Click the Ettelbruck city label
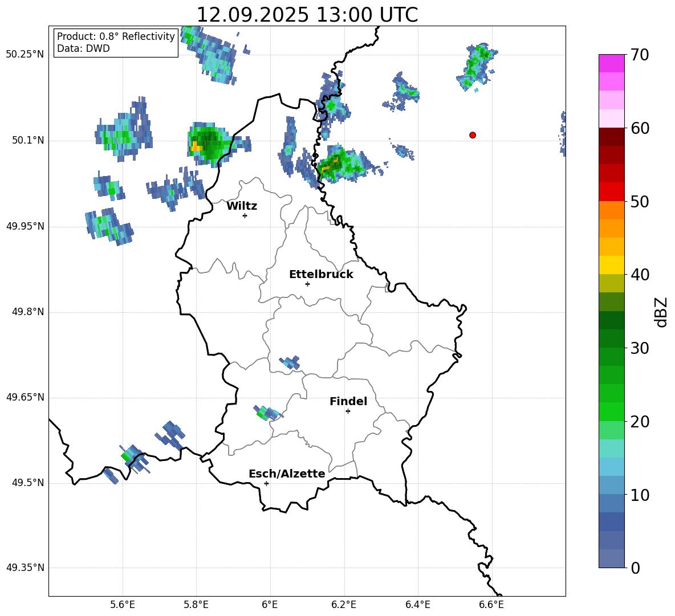This screenshot has width=675, height=616. click(x=321, y=275)
